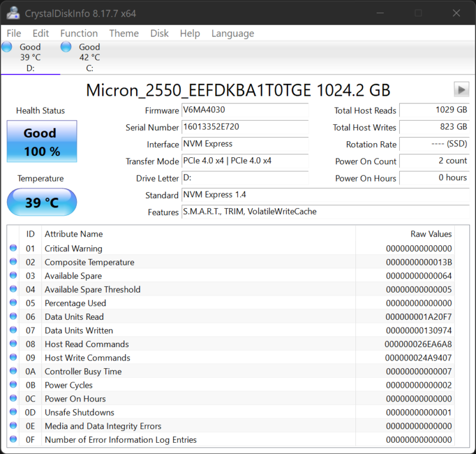Click the indicator icon beside Available Spare
The height and width of the screenshot is (454, 476).
pyautogui.click(x=13, y=275)
